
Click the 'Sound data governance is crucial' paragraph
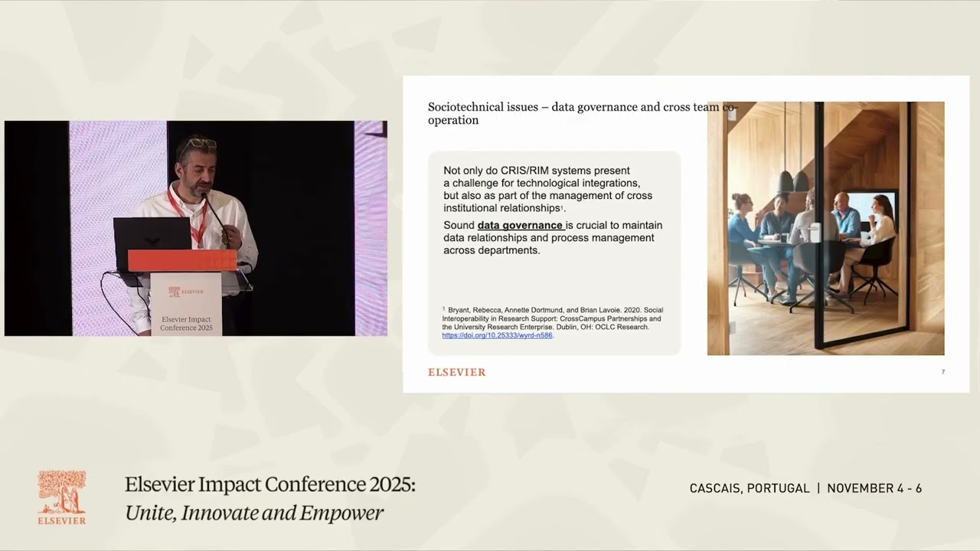coord(553,237)
